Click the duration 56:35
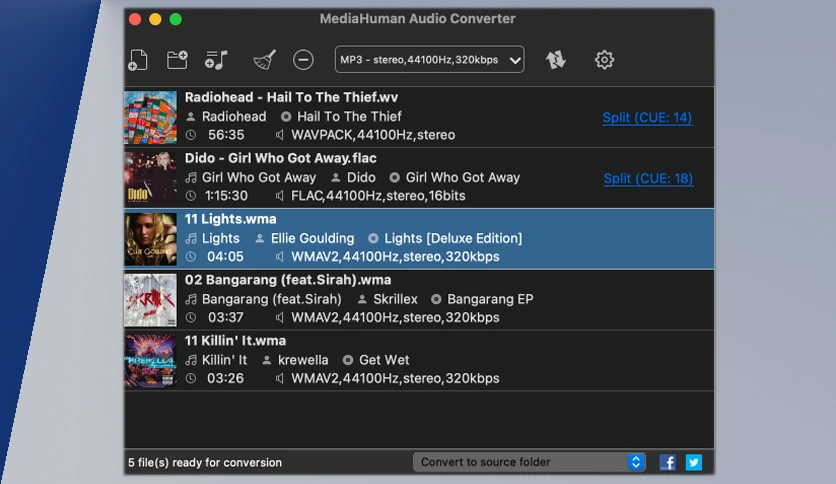The height and width of the screenshot is (484, 836). pyautogui.click(x=226, y=135)
